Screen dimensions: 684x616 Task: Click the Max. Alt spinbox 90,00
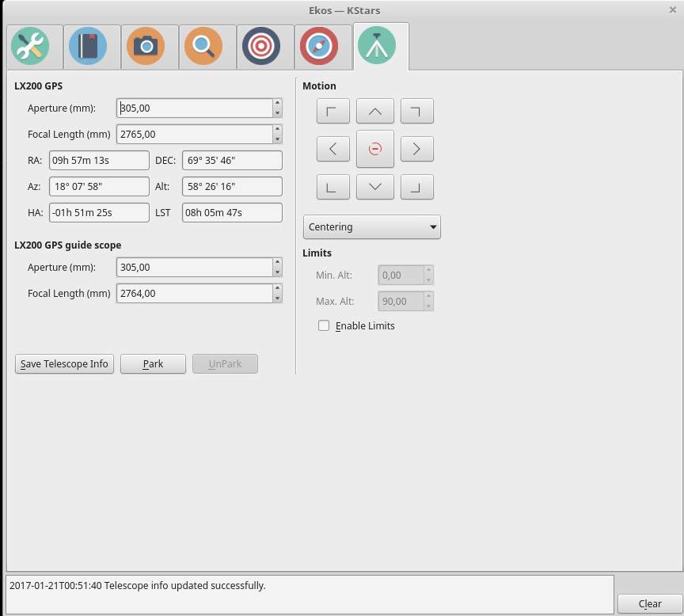(x=405, y=302)
